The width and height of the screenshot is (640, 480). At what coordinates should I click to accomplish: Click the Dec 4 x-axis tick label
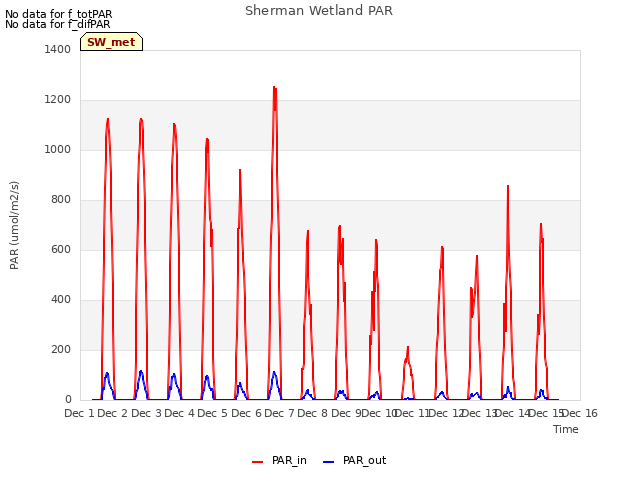pos(180,413)
